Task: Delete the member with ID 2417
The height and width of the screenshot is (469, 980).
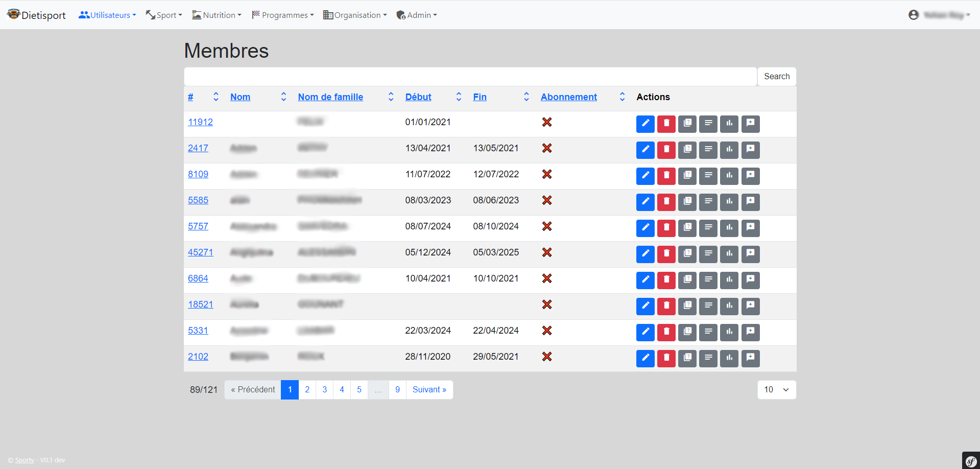Action: point(666,150)
